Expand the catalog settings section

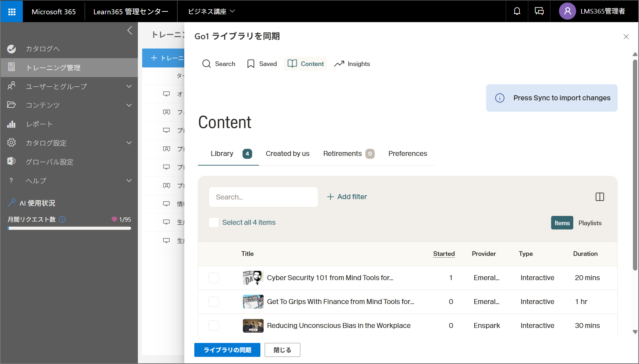coord(129,143)
